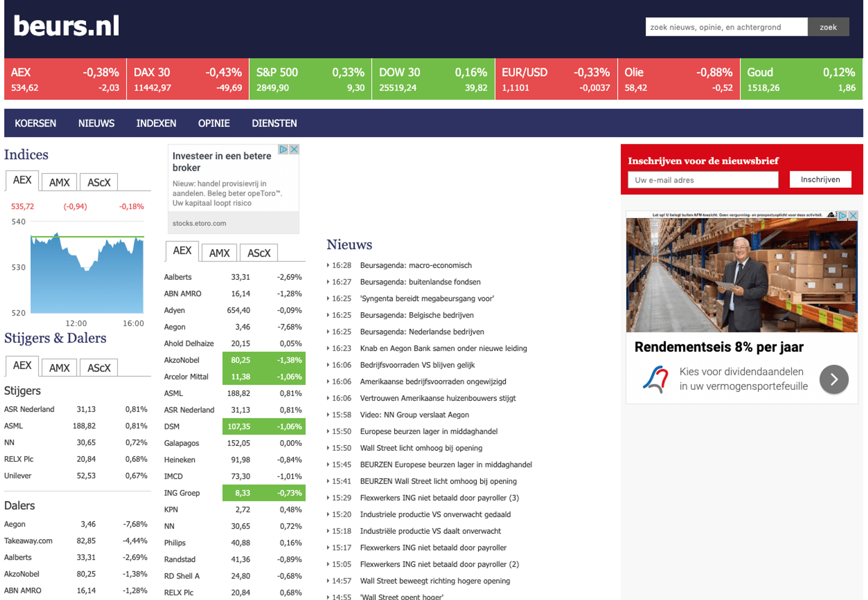Viewport: 868px width, 600px height.
Task: Switch Indices chart to AMX tab
Action: (59, 182)
